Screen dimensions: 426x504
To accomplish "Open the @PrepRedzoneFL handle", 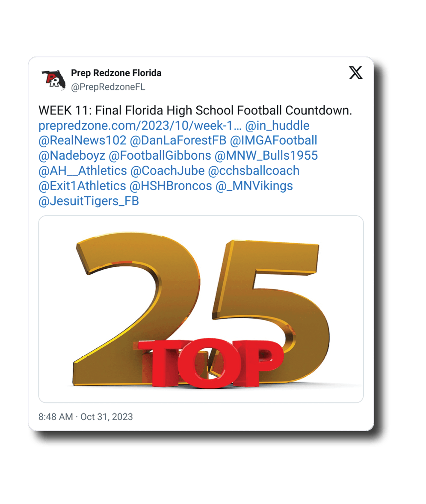I will (108, 87).
